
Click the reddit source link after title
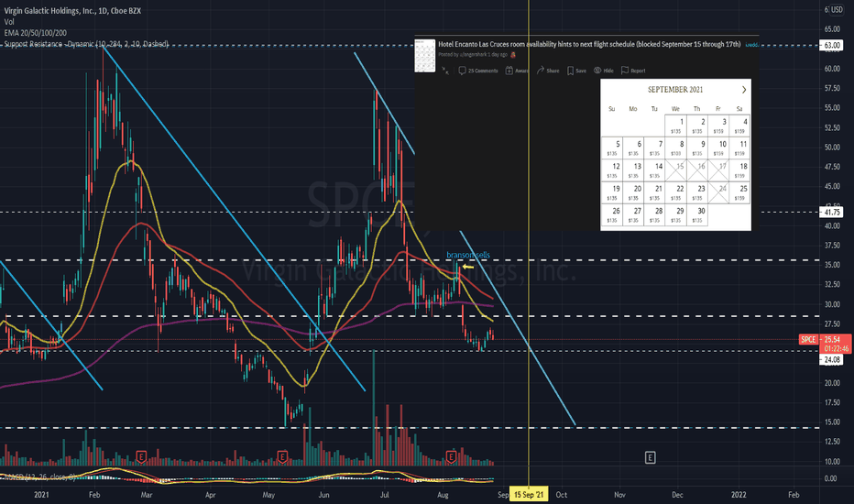coord(751,45)
